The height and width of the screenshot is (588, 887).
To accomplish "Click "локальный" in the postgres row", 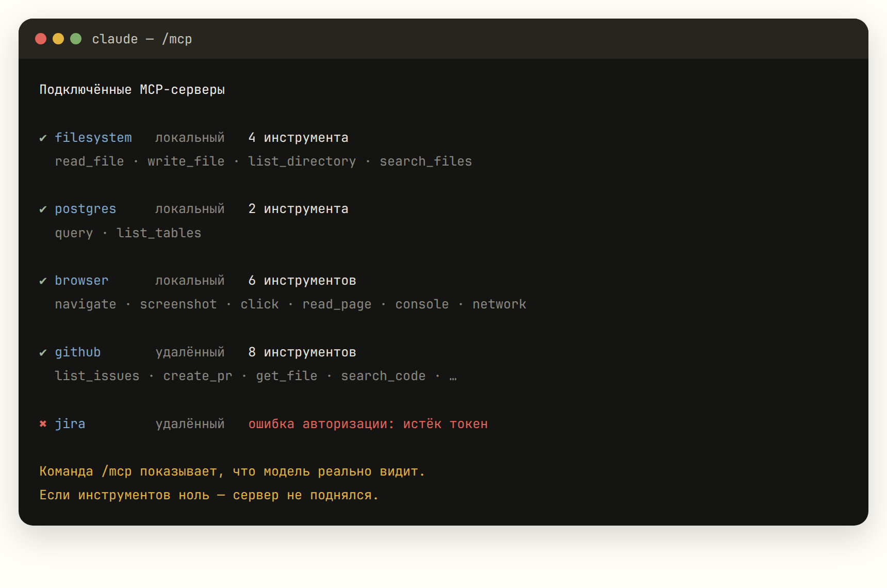I will [x=190, y=209].
